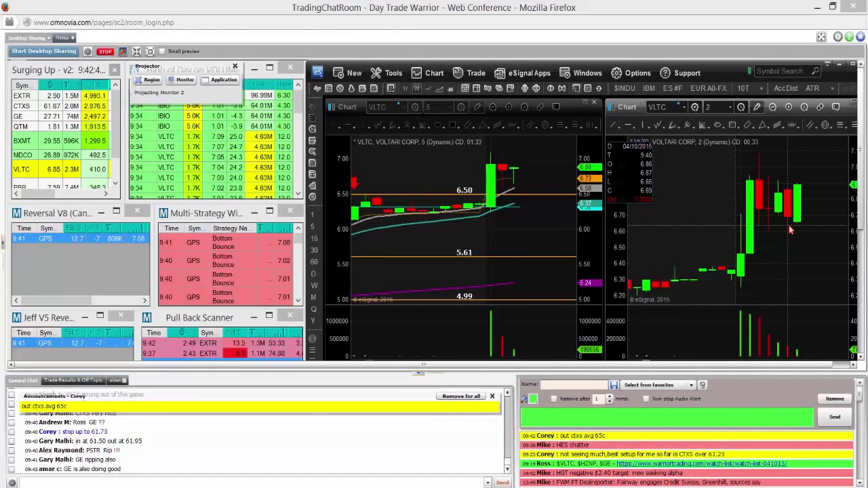
Task: Switch to Trade Results & Off Topic tab
Action: click(x=73, y=380)
